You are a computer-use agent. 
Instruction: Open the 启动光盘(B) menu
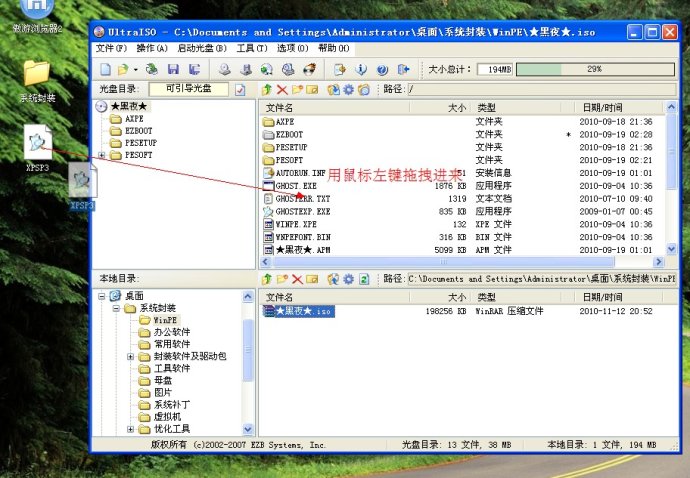click(202, 48)
